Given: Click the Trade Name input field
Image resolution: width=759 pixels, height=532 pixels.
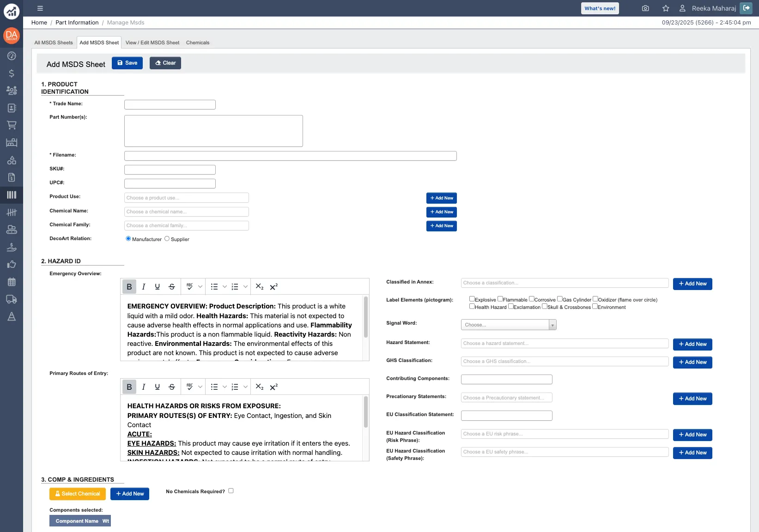Looking at the screenshot, I should [170, 104].
